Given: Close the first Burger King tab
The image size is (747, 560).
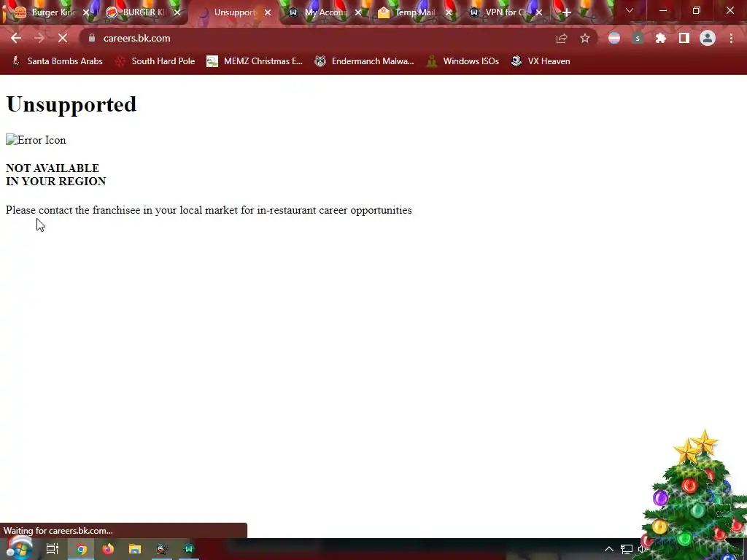Looking at the screenshot, I should click(86, 12).
